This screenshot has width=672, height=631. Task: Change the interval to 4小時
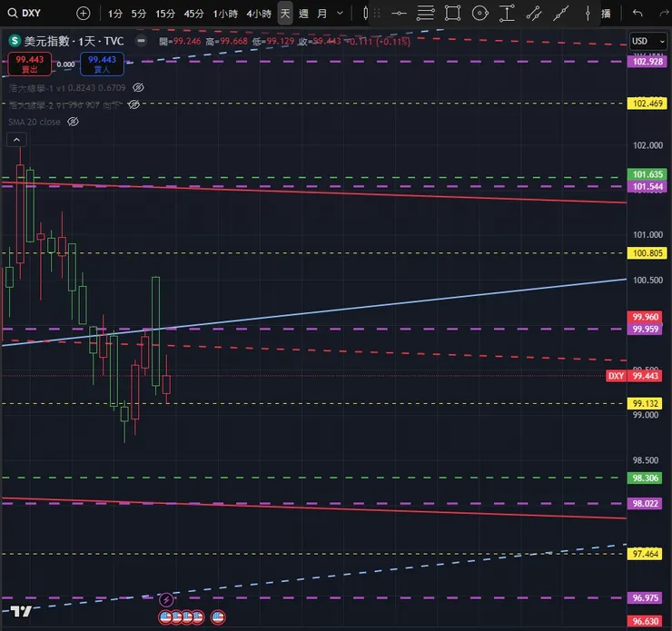coord(259,14)
